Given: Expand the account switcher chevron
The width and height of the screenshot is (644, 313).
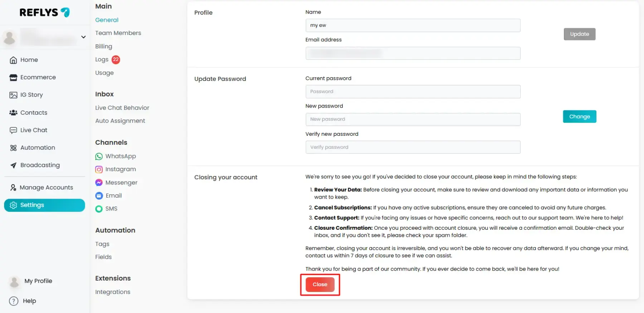Looking at the screenshot, I should coord(83,37).
